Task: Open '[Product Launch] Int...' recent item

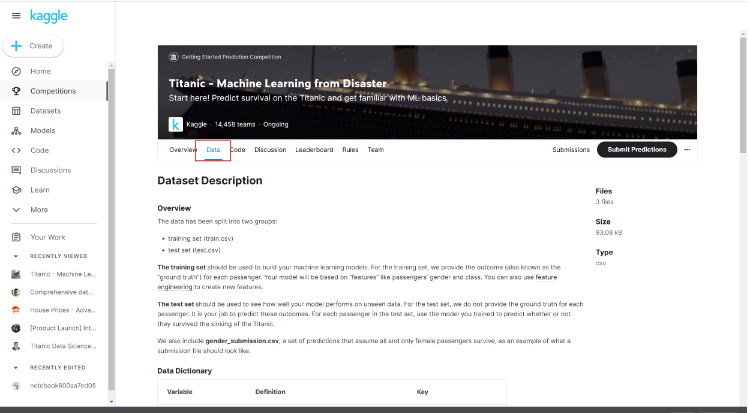Action: [63, 328]
